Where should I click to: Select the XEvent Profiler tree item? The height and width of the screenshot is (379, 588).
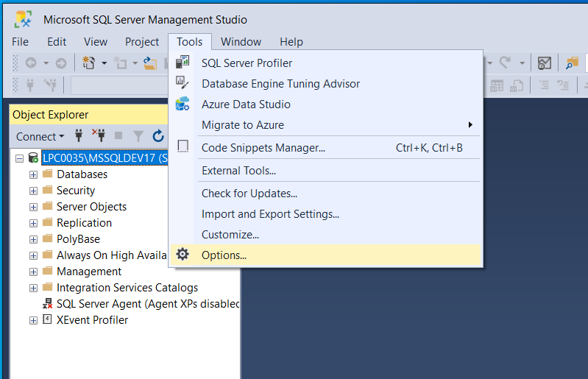pyautogui.click(x=92, y=320)
